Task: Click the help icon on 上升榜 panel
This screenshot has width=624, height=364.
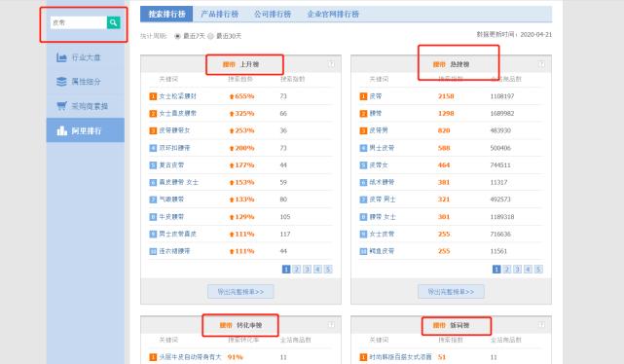Action: click(x=331, y=64)
